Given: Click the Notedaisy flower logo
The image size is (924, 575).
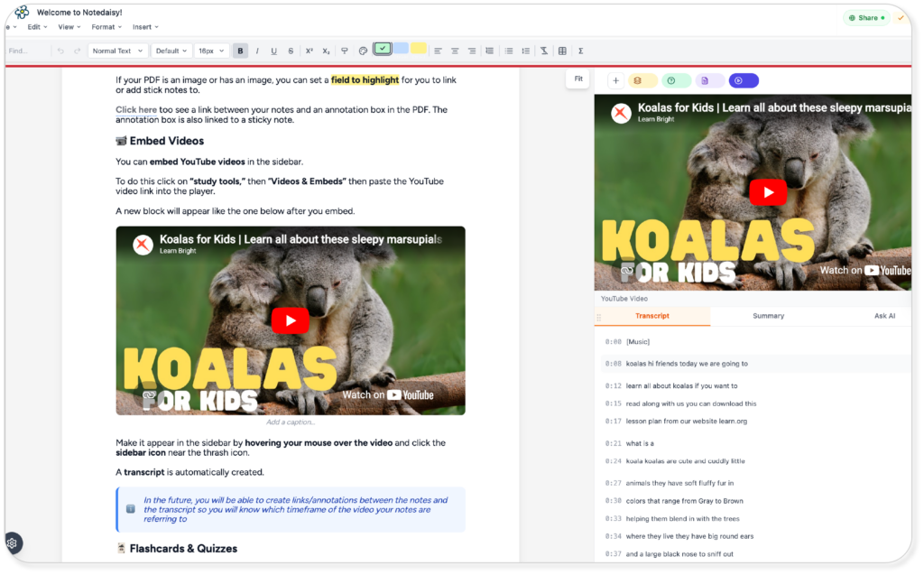Looking at the screenshot, I should click(x=22, y=12).
